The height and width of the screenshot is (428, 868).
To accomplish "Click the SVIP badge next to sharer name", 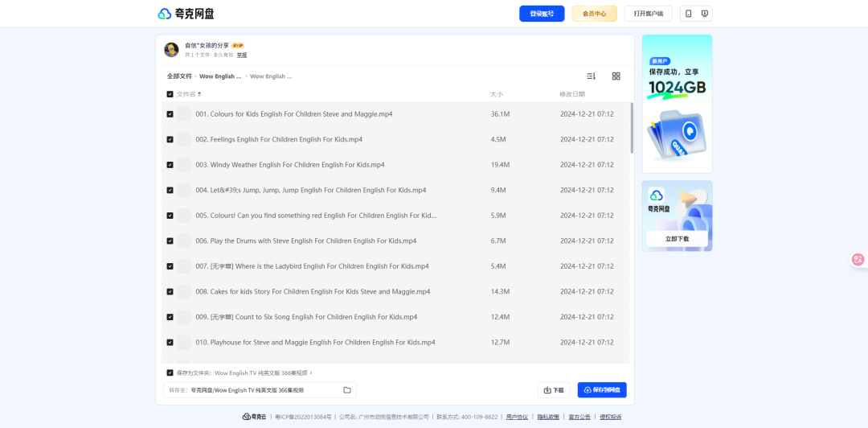I will pyautogui.click(x=237, y=46).
